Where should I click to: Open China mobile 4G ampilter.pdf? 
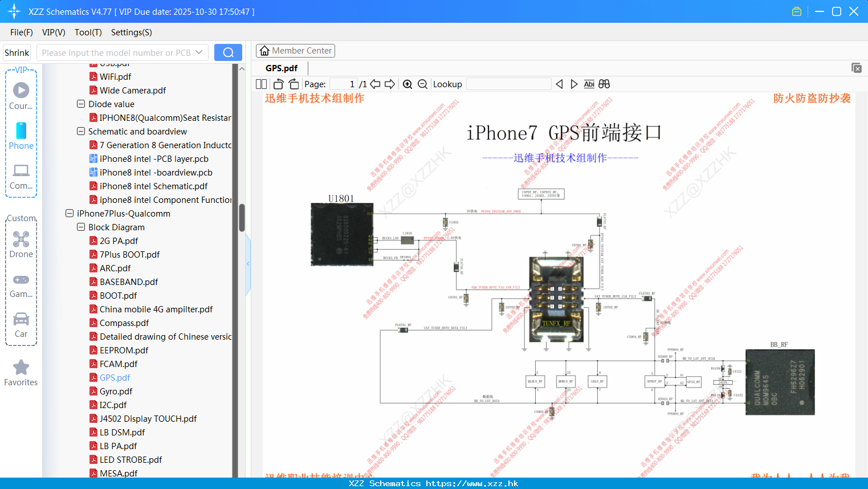pos(156,309)
